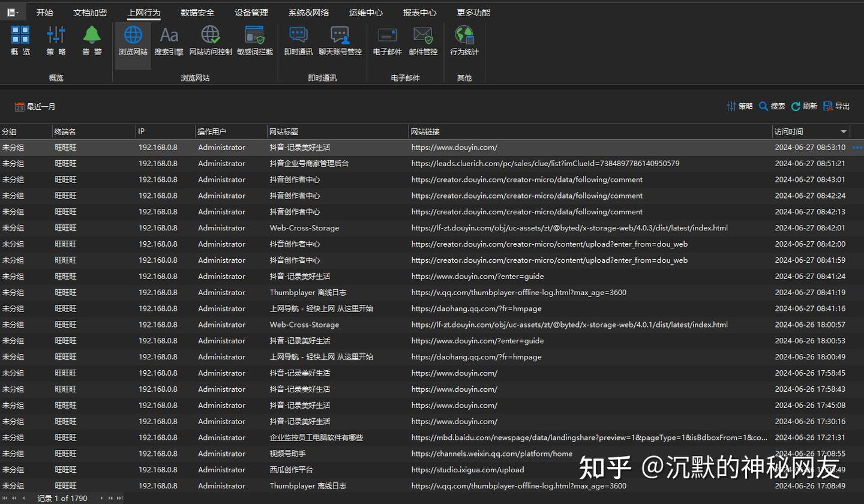Go to the last record

tap(119, 498)
